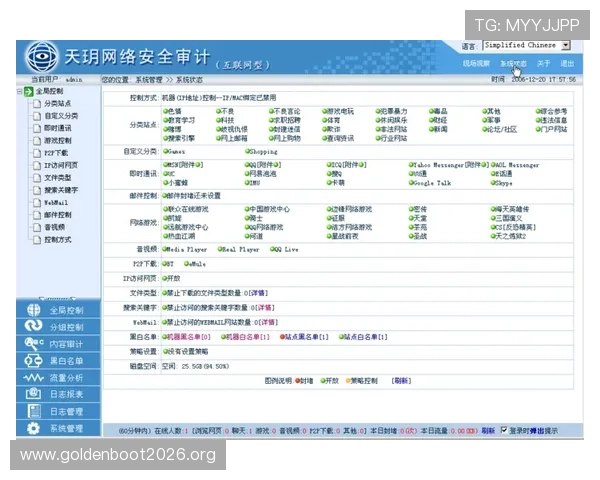Open 游戏控制 tree item
The width and height of the screenshot is (600, 480).
point(57,141)
